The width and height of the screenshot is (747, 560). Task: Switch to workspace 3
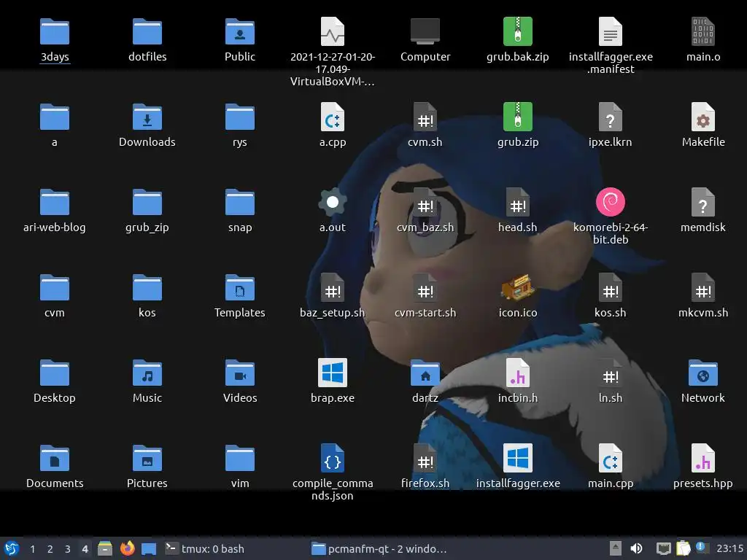click(68, 549)
